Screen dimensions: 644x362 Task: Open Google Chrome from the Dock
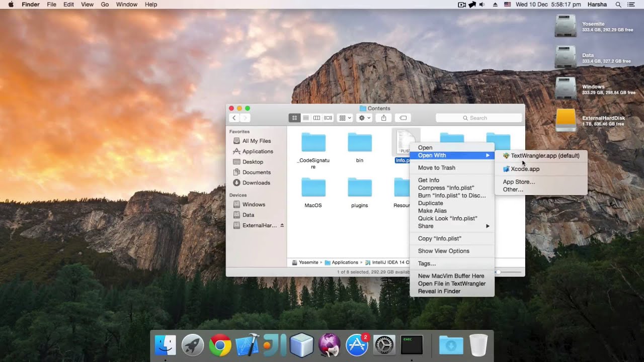(x=220, y=345)
